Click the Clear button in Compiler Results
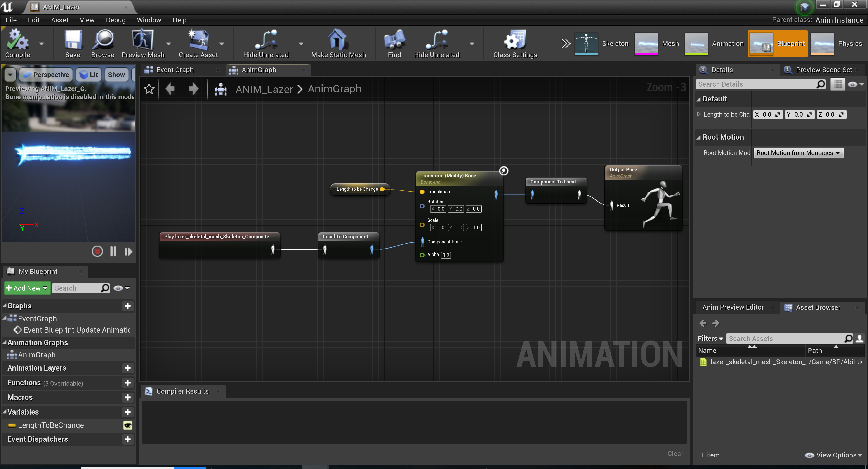 coord(675,453)
